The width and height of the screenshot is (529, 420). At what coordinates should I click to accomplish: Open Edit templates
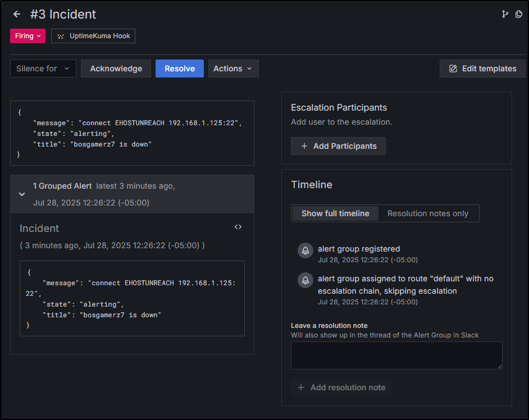click(482, 69)
